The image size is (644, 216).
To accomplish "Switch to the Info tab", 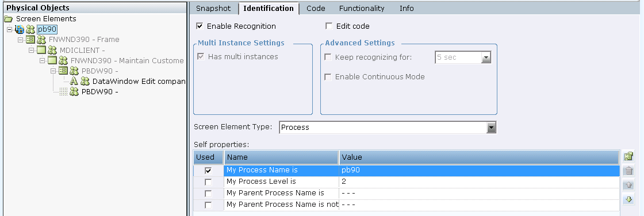I will coord(407,8).
